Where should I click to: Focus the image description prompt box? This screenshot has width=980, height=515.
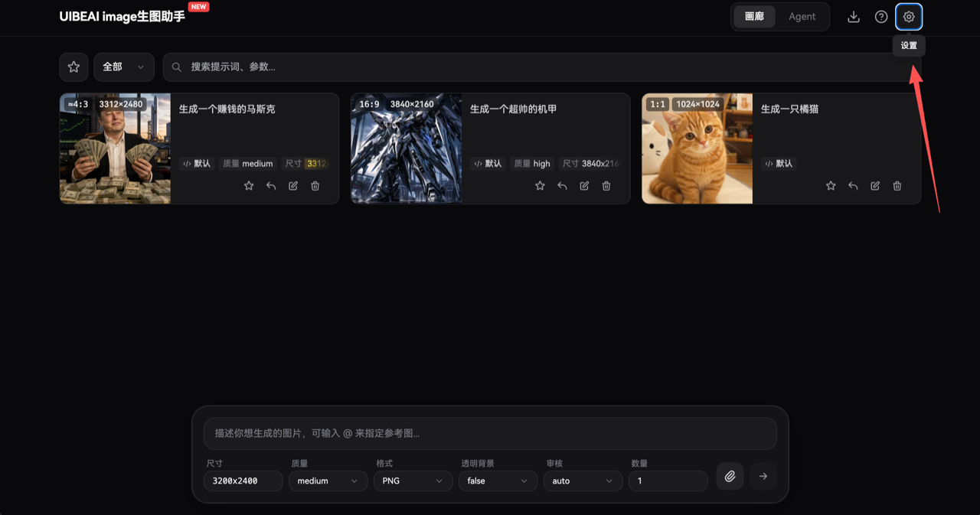[490, 433]
